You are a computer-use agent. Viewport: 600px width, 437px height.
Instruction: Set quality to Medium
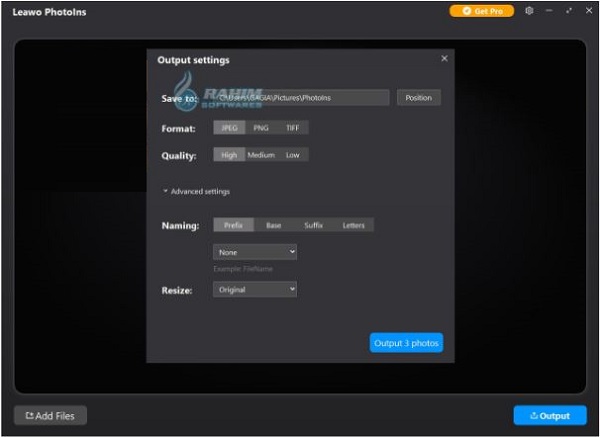pyautogui.click(x=261, y=155)
